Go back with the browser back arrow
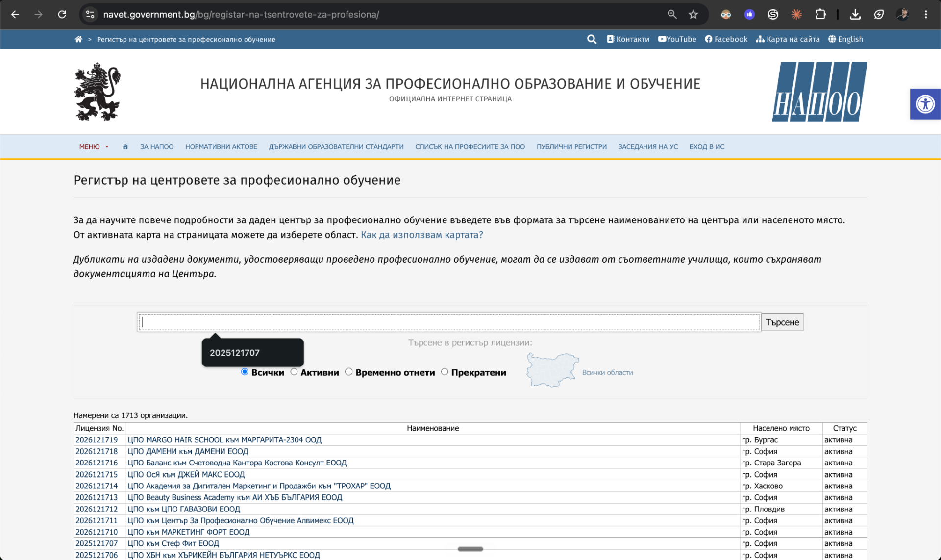Screen dimensions: 941x560 [15, 14]
